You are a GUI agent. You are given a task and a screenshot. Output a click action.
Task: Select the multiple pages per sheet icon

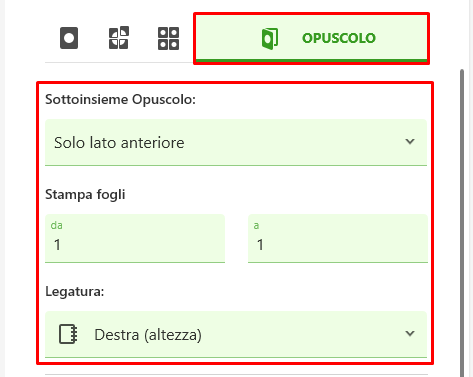168,38
